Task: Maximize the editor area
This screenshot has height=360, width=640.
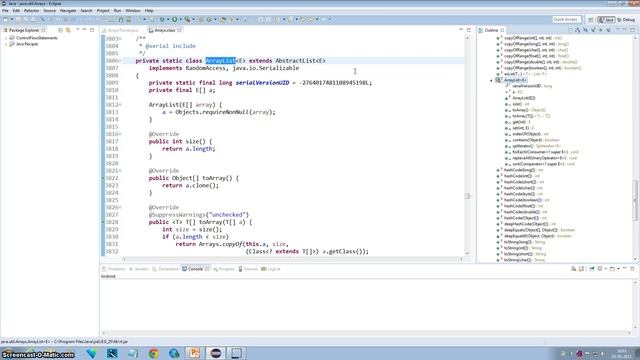Action: (x=469, y=30)
